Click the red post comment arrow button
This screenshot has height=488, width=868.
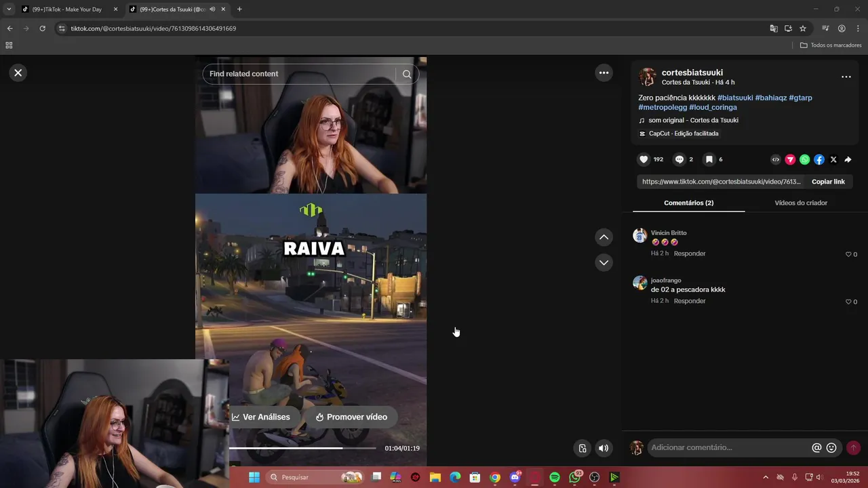(853, 447)
